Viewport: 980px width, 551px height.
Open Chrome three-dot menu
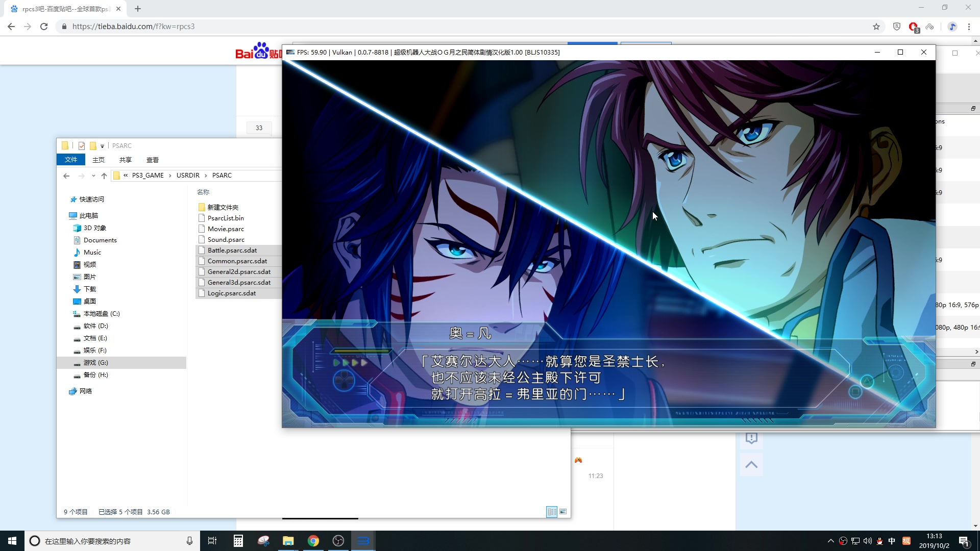pos(969,27)
